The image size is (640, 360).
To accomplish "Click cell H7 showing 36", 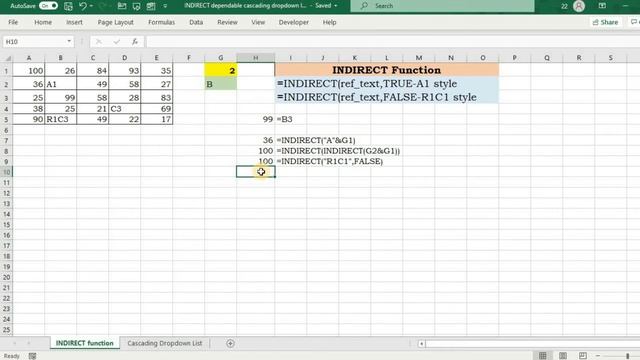I will click(x=256, y=140).
